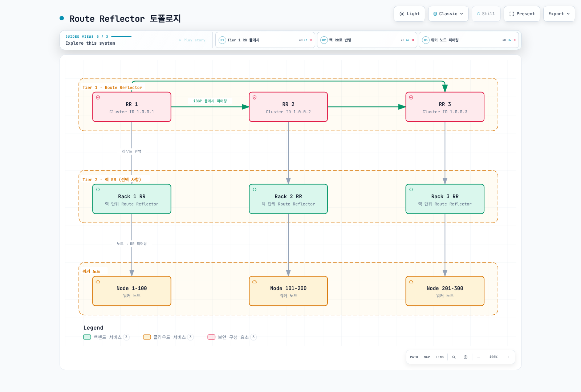Click the cloud icon on Node 201-300
The width and height of the screenshot is (581, 392).
tap(411, 282)
